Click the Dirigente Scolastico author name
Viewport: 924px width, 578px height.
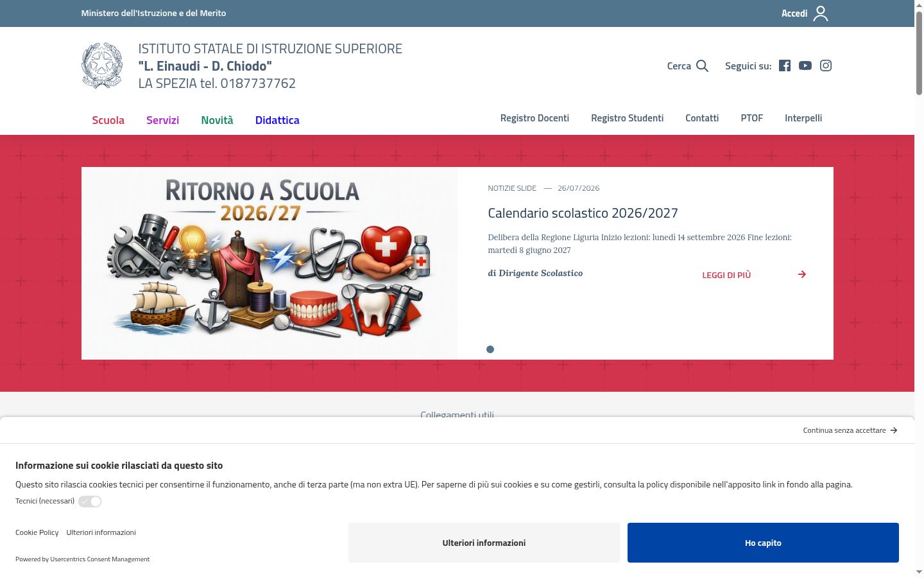[x=541, y=273]
